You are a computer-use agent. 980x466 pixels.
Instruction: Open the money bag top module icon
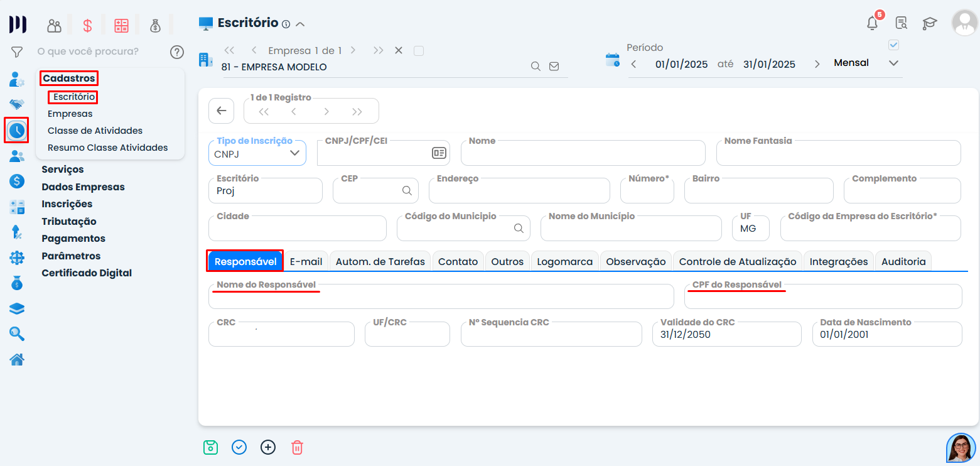click(x=155, y=26)
